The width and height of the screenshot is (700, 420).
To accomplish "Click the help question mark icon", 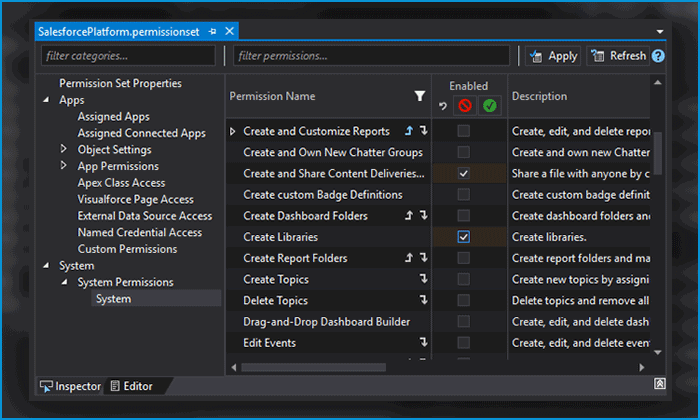I will click(x=658, y=56).
